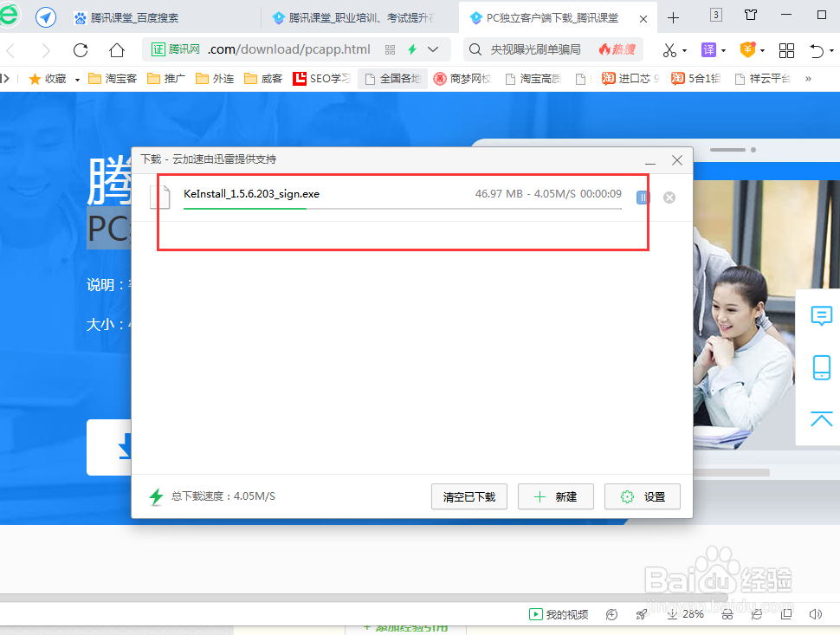
Task: Open download 设置 settings button
Action: pos(643,496)
